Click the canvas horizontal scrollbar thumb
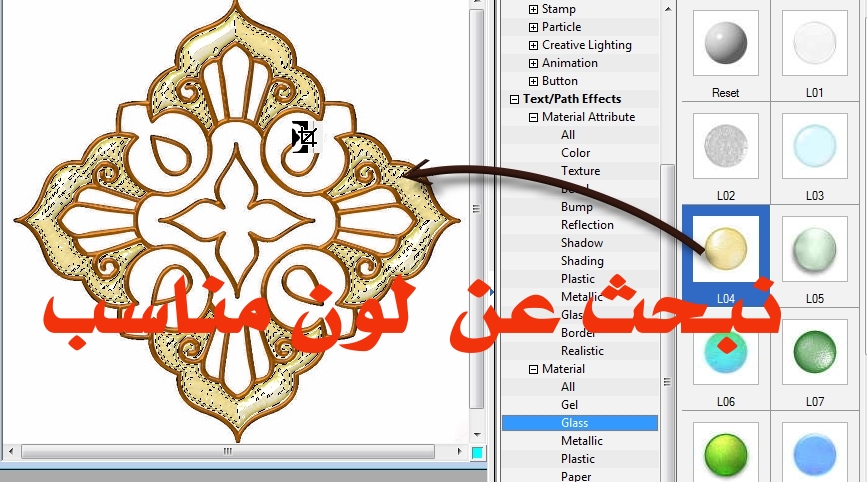Image resolution: width=867 pixels, height=482 pixels. 228,452
